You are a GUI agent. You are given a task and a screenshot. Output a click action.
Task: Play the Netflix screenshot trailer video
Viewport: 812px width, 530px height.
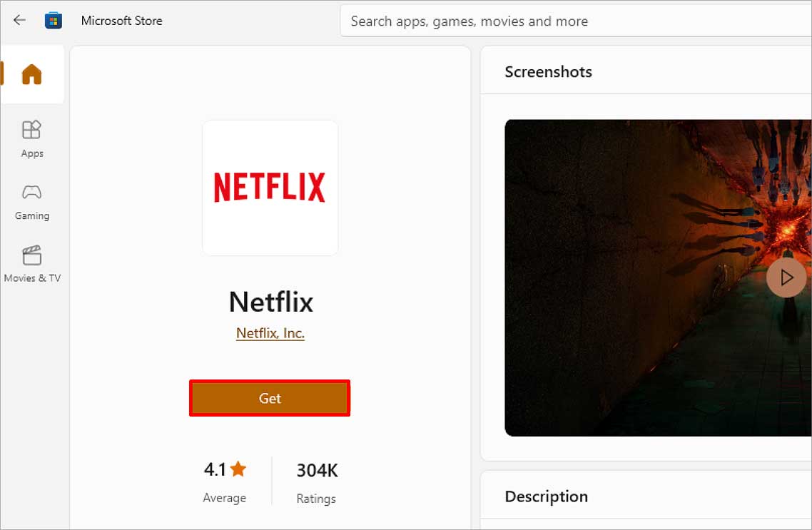786,277
